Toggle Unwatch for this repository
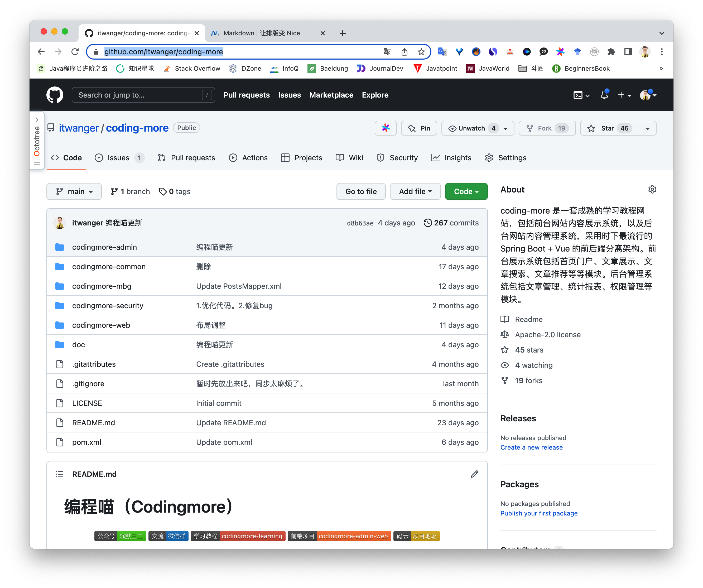The width and height of the screenshot is (703, 588). point(471,128)
